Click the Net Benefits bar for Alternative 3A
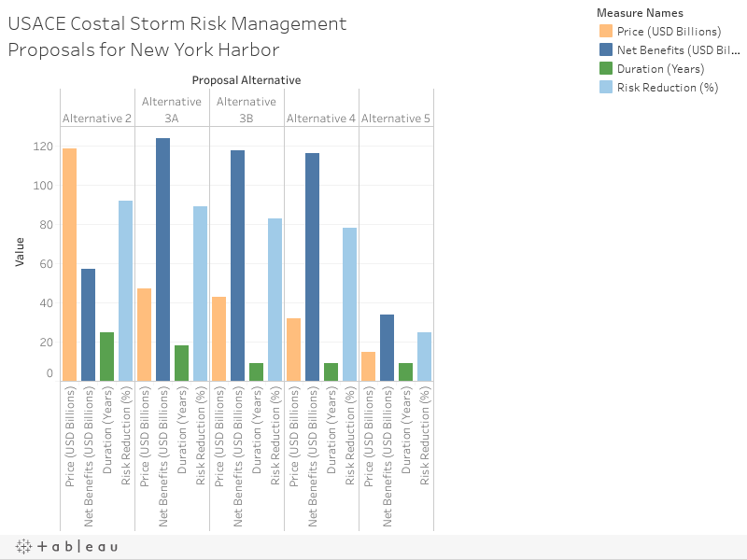Viewport: 747px width, 560px height. coord(163,259)
